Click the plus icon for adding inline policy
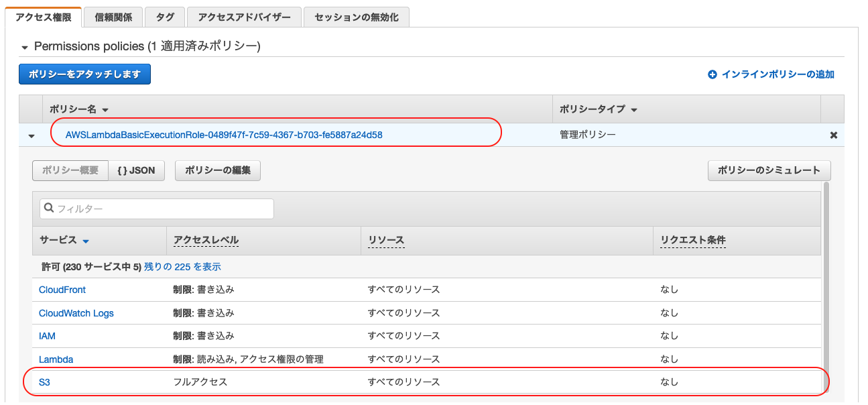Image resolution: width=868 pixels, height=405 pixels. (x=712, y=75)
